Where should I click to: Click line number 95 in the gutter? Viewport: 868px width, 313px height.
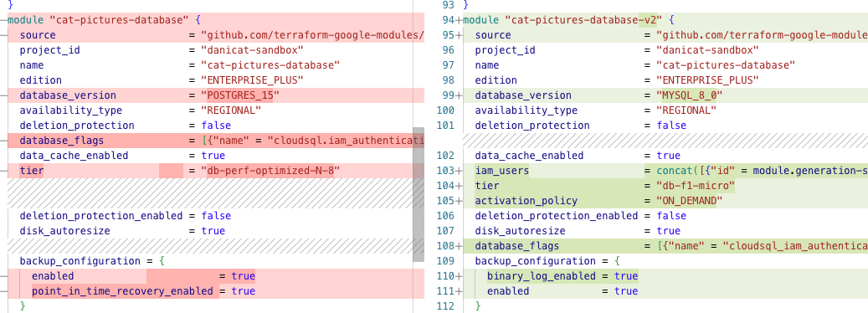pos(448,35)
